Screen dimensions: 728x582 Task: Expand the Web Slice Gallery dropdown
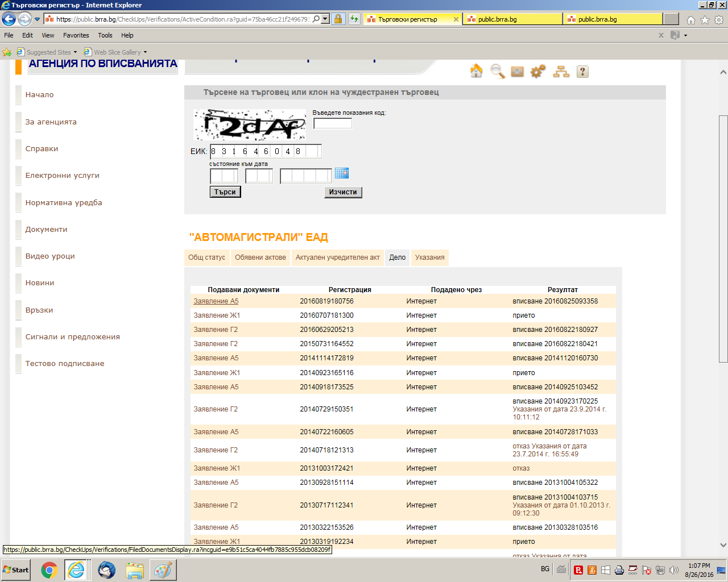pyautogui.click(x=145, y=52)
